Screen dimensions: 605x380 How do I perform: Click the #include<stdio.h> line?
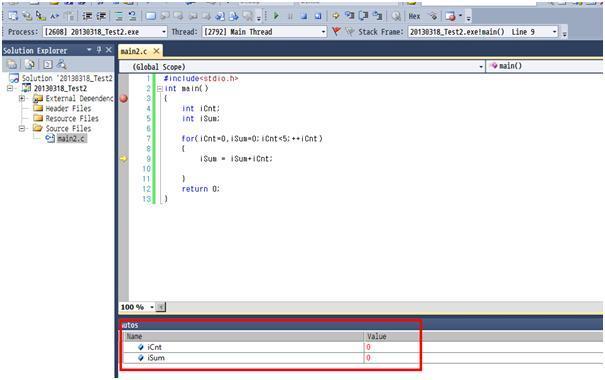201,78
